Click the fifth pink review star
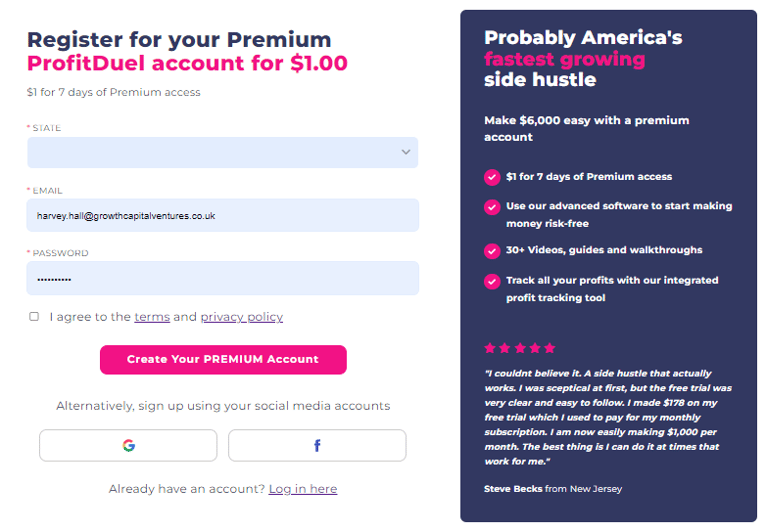The image size is (766, 531). pyautogui.click(x=549, y=348)
